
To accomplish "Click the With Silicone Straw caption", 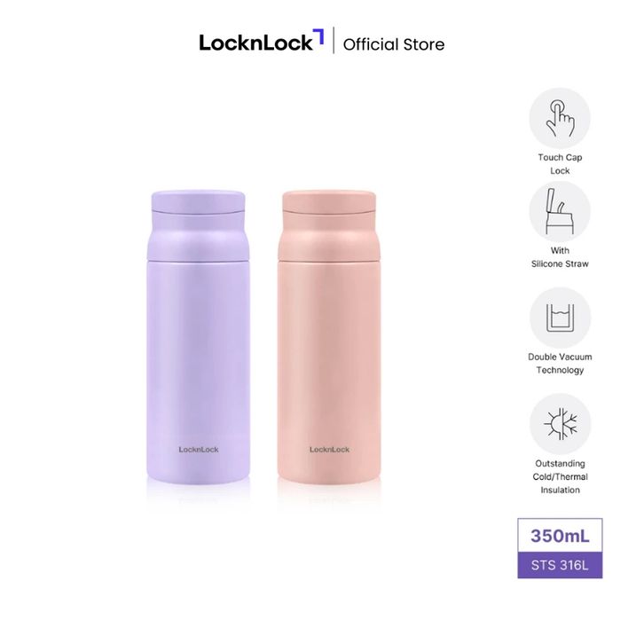I will tap(560, 257).
